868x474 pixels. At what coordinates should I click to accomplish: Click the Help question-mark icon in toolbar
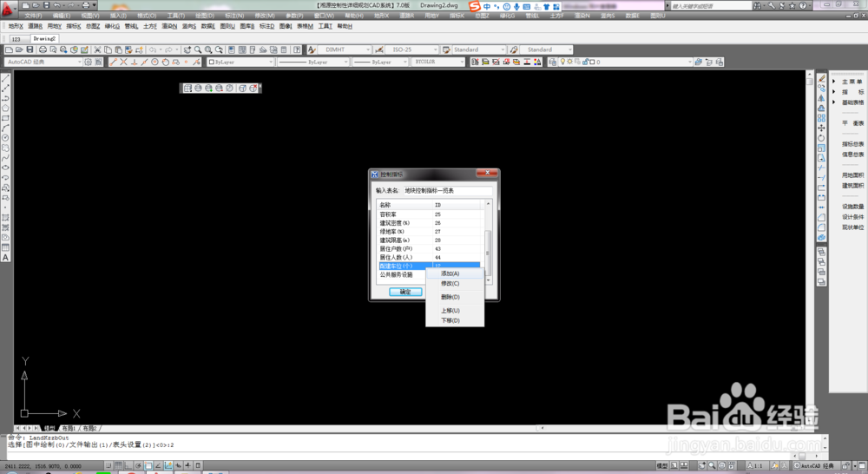pos(297,49)
